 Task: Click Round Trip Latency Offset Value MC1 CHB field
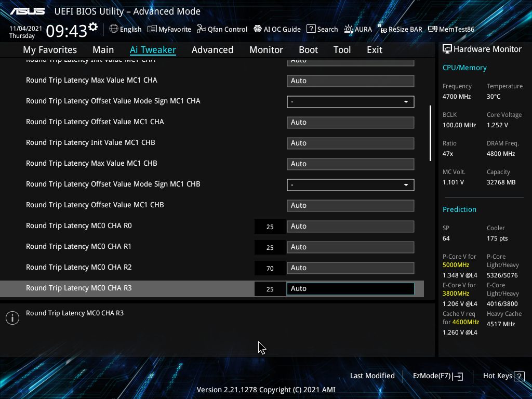pos(351,206)
